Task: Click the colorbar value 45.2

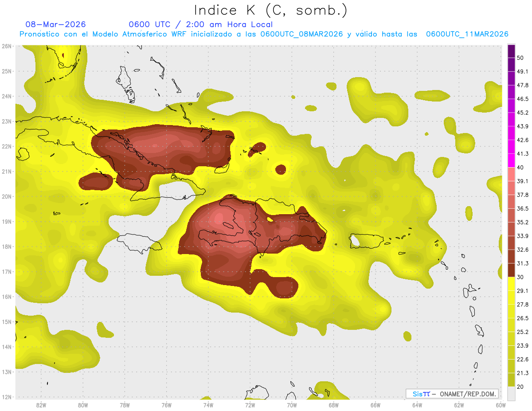Action: point(522,113)
